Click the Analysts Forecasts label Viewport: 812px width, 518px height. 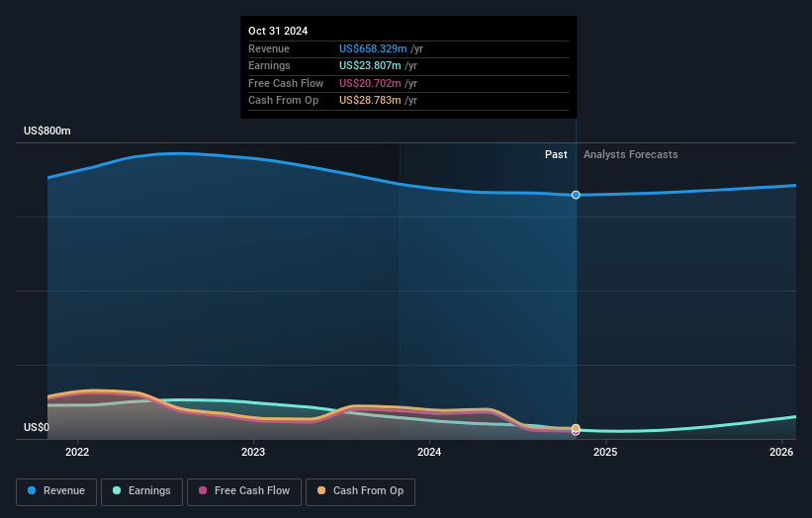click(x=630, y=154)
